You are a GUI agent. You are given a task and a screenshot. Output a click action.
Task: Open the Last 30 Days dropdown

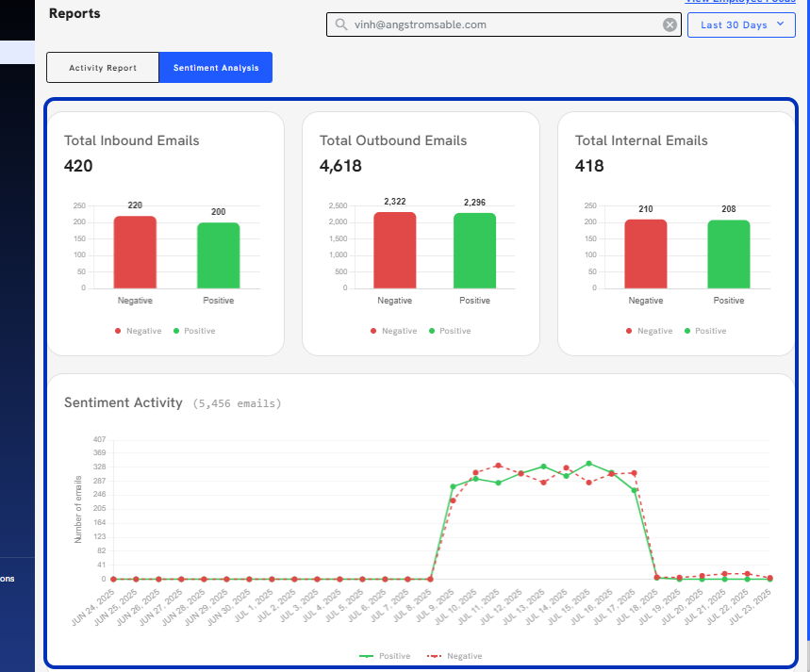(x=741, y=25)
